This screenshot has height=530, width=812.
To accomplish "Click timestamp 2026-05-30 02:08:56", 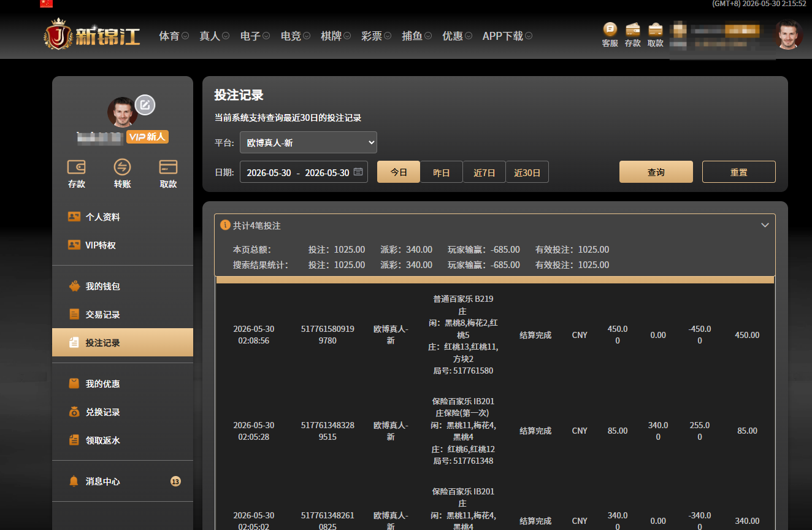I will click(x=254, y=335).
